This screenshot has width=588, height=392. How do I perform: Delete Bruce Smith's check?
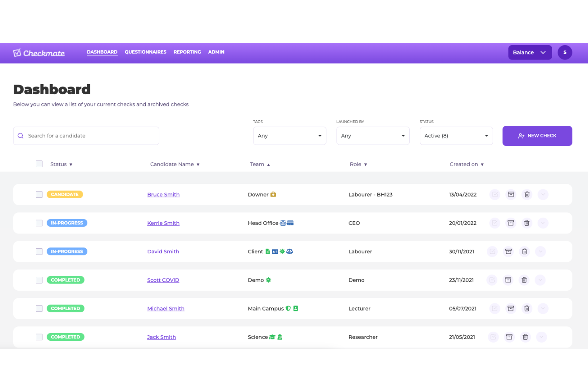(527, 195)
